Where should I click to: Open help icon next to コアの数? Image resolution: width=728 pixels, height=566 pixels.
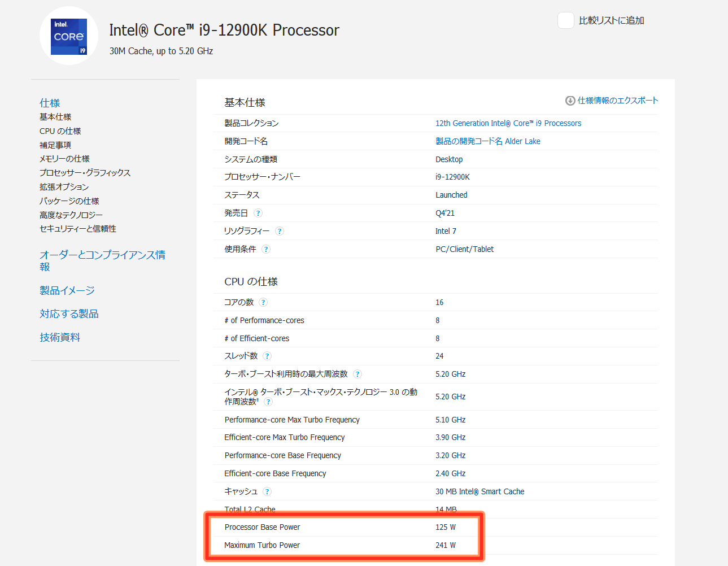pyautogui.click(x=263, y=302)
